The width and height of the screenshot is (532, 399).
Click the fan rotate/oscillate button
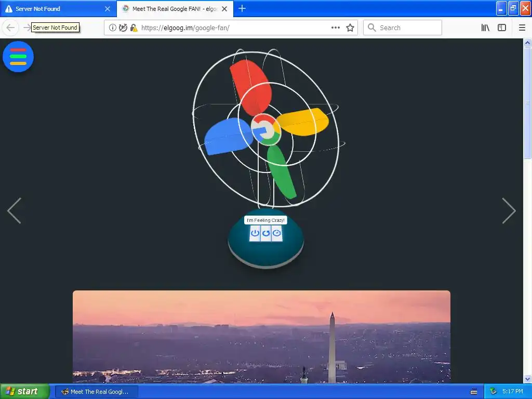266,233
